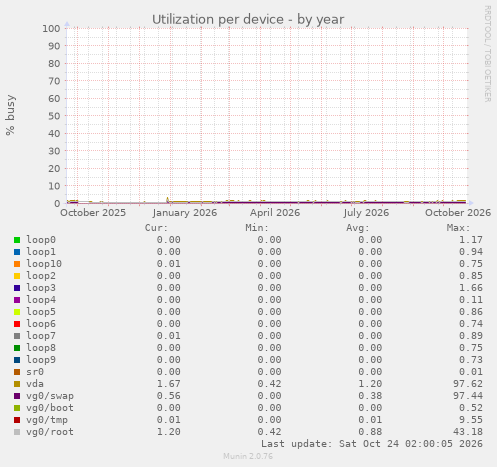497x467 pixels.
Task: Select the loop5 legend label
Action: [x=41, y=312]
